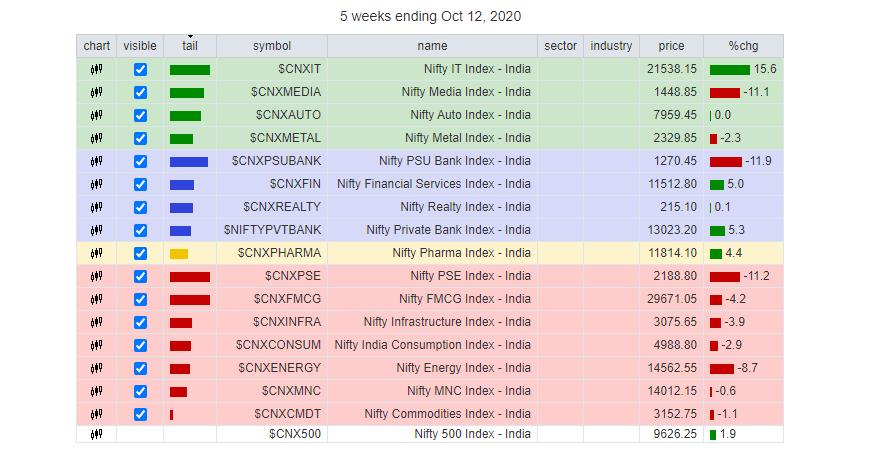This screenshot has width=881, height=457.
Task: Open chart icon for $CNXFMCG row
Action: tap(97, 299)
